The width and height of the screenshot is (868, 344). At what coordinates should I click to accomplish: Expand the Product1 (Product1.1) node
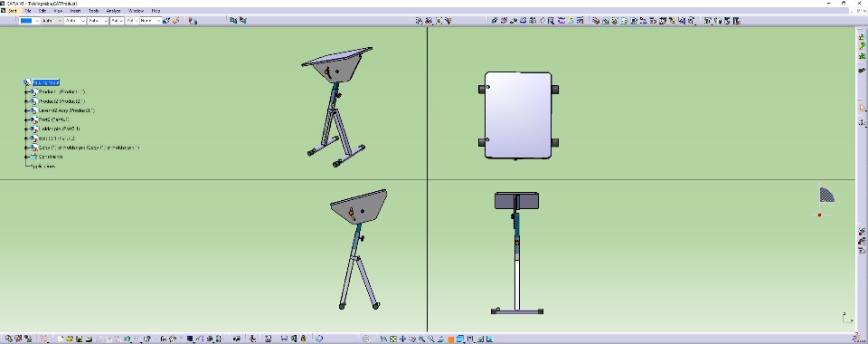tap(26, 92)
